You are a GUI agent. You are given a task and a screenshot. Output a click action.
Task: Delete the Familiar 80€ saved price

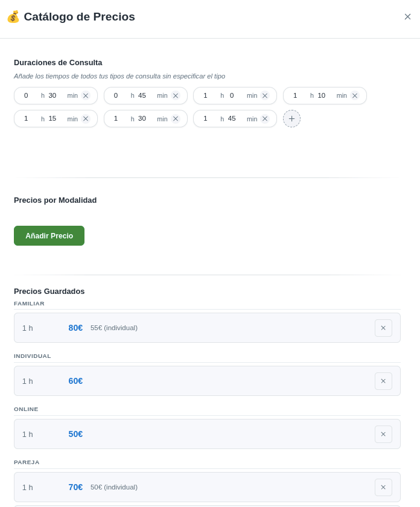(x=383, y=328)
